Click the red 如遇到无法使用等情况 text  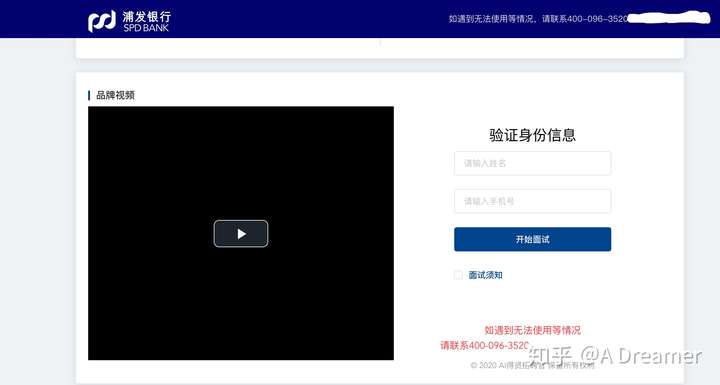[x=532, y=330]
